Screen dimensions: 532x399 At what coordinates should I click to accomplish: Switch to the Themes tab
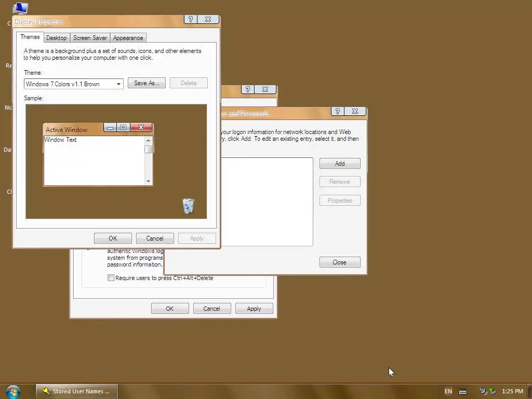[30, 37]
